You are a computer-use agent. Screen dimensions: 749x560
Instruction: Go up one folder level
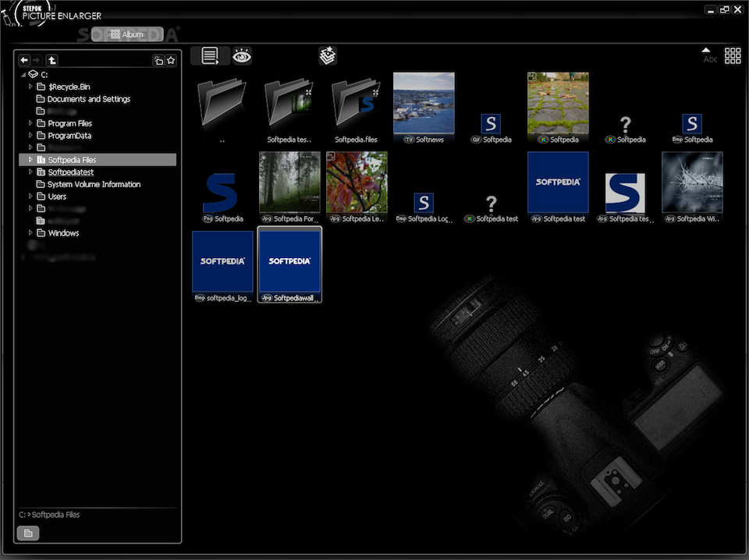point(52,60)
